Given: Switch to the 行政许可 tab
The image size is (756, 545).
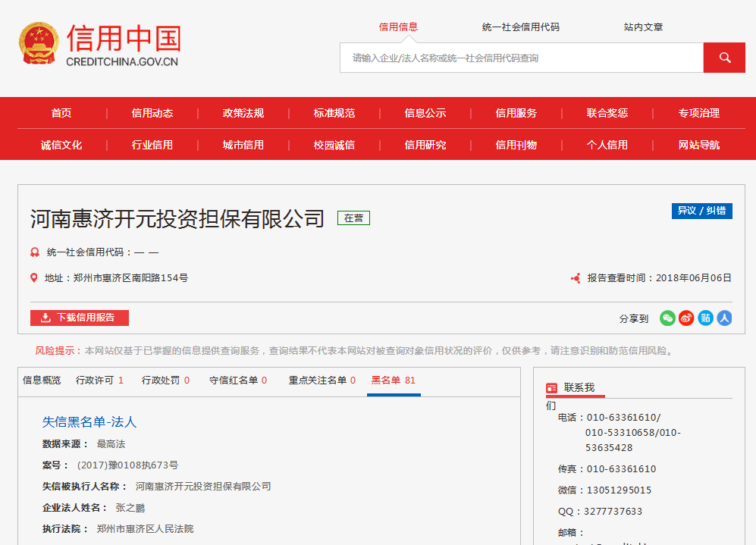Looking at the screenshot, I should [99, 381].
